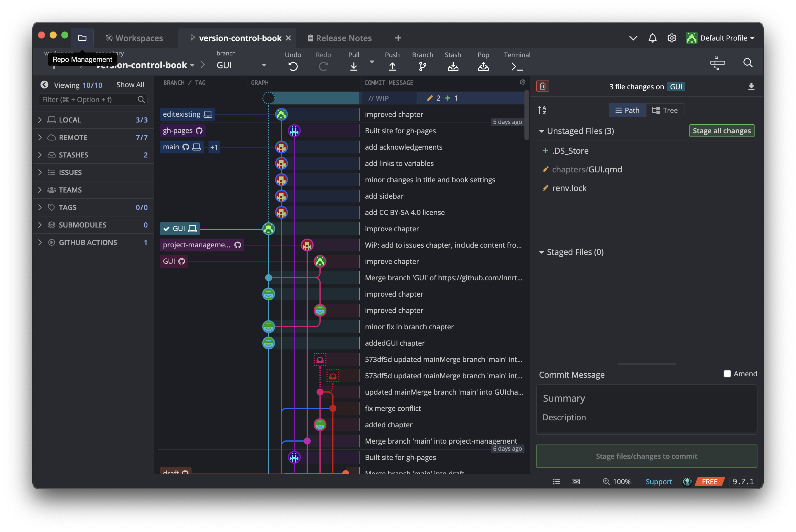Screen dimensions: 796x532
Task: Collapse the Unstaged Files section
Action: click(541, 131)
